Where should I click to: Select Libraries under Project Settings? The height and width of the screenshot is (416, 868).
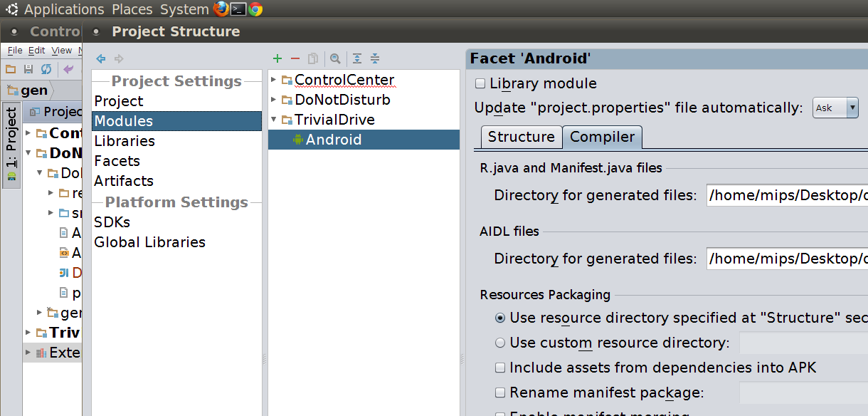[x=176, y=141]
